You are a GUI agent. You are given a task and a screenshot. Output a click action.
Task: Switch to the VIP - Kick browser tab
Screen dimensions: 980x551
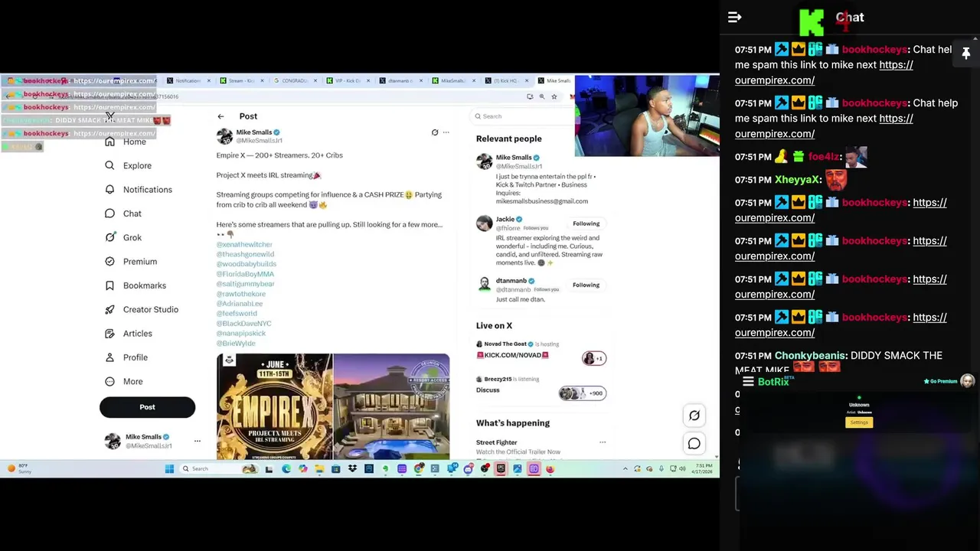pyautogui.click(x=346, y=80)
